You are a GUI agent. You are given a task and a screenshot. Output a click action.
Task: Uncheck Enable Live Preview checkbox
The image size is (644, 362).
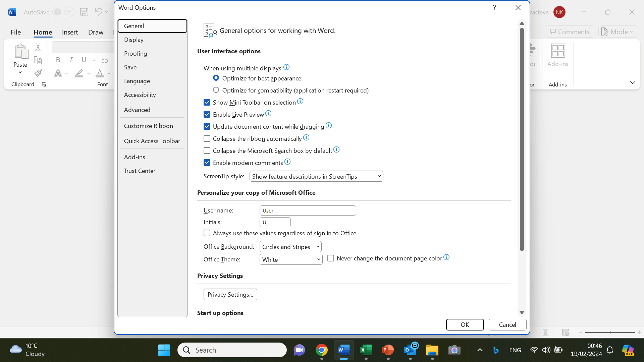coord(207,114)
